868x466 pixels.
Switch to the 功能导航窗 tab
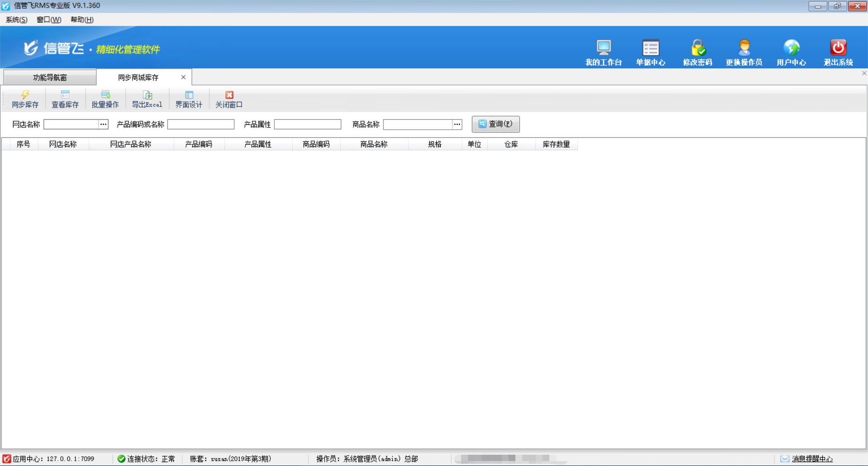coord(50,77)
